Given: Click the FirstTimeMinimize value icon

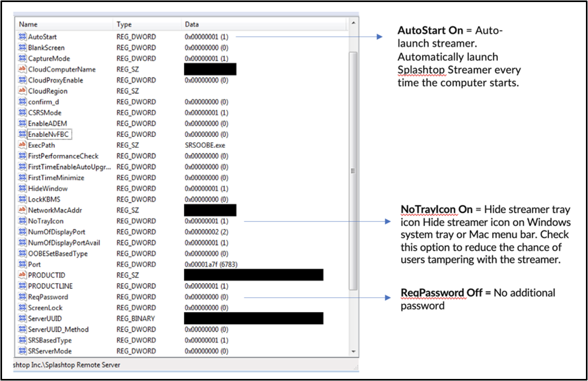Looking at the screenshot, I should point(23,178).
